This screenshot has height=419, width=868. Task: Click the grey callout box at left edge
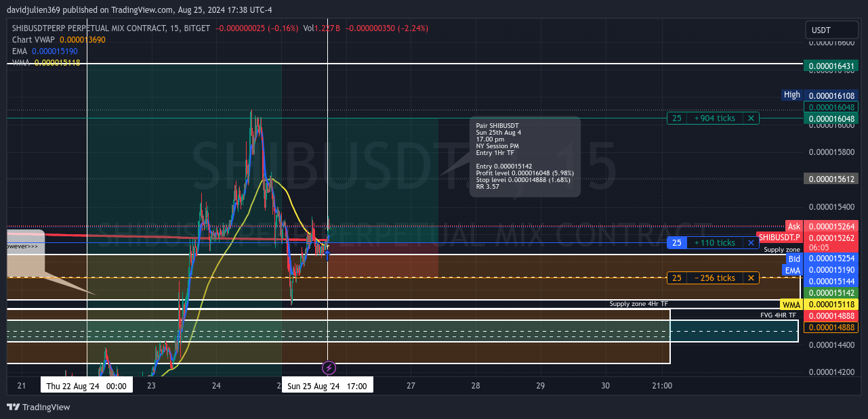25,254
